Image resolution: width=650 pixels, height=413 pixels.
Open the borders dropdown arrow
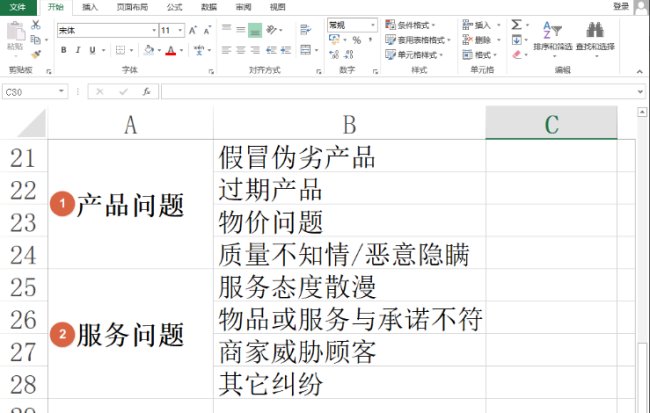(x=131, y=50)
